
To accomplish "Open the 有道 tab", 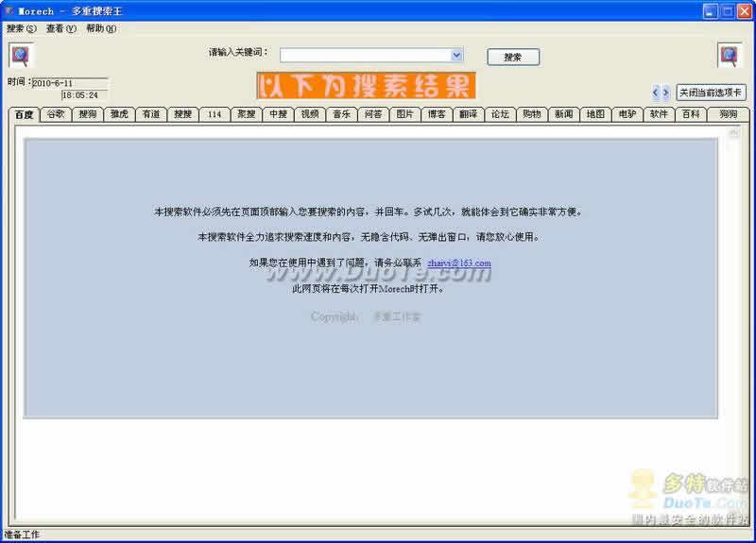I will pos(151,114).
